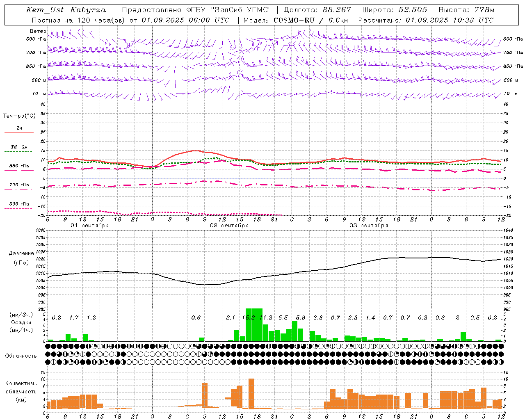Click the tallest orange convective cloud bar
Viewport: 525px width, 420px height.
pos(251,394)
